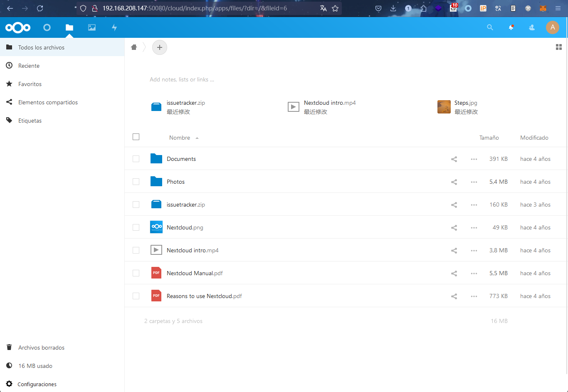Image resolution: width=568 pixels, height=392 pixels.
Task: Select the Nextcloud.png checkbox
Action: point(136,227)
